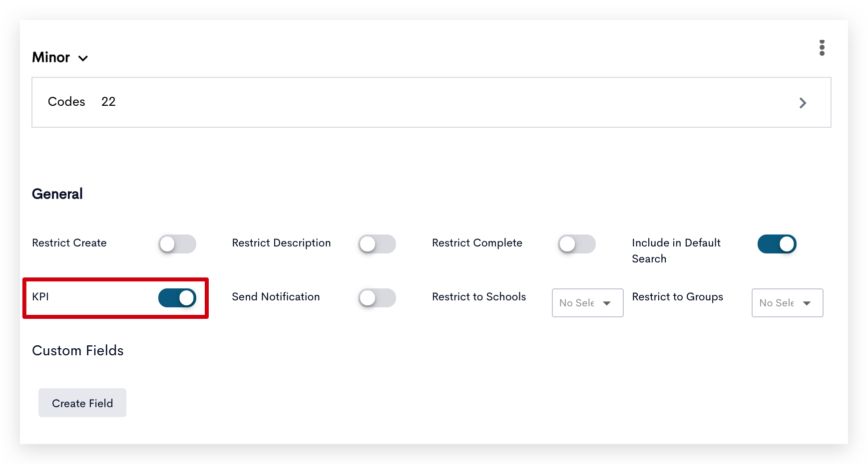The image size is (868, 464).
Task: Expand the Minor heading dropdown chevron
Action: 83,58
